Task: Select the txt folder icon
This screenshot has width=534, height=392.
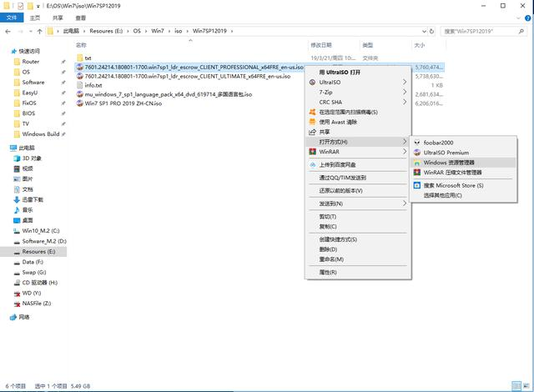Action: click(80, 58)
